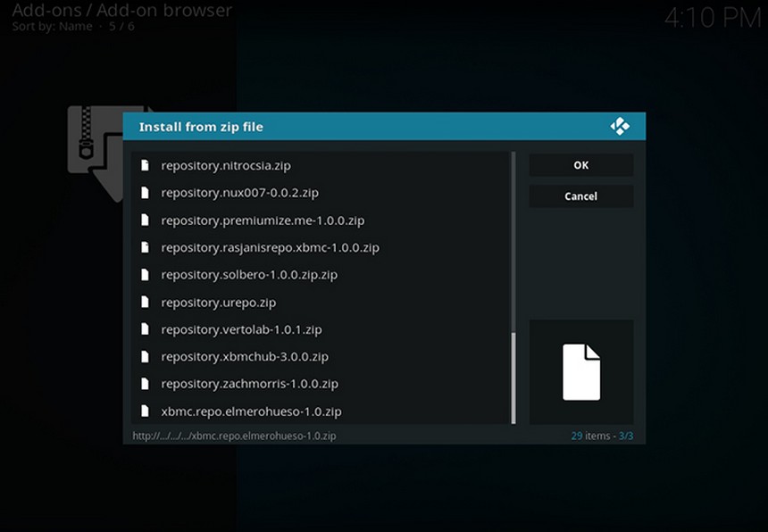Choose repository.solbero-1.0.0.zip.zip

321,275
